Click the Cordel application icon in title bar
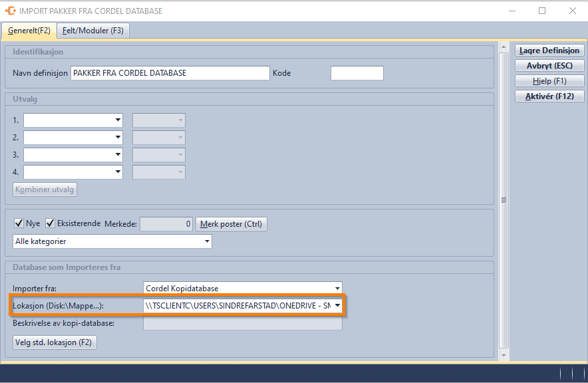The image size is (588, 383). (11, 11)
